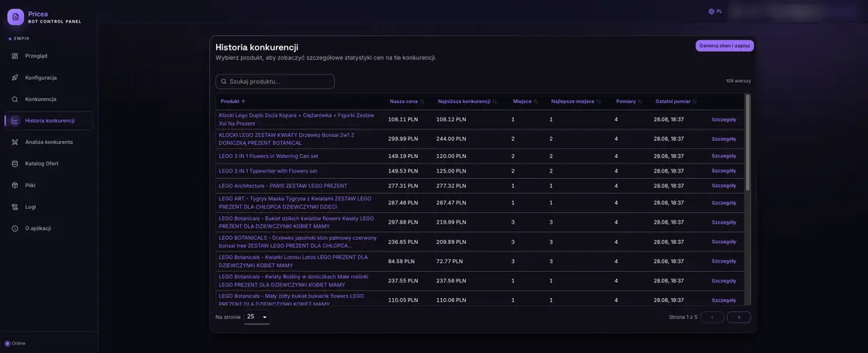Screen dimensions: 868x353
Task: Open product LEGO Botanicals Kwiaty Rośliny w doniczkach
Action: [294, 280]
